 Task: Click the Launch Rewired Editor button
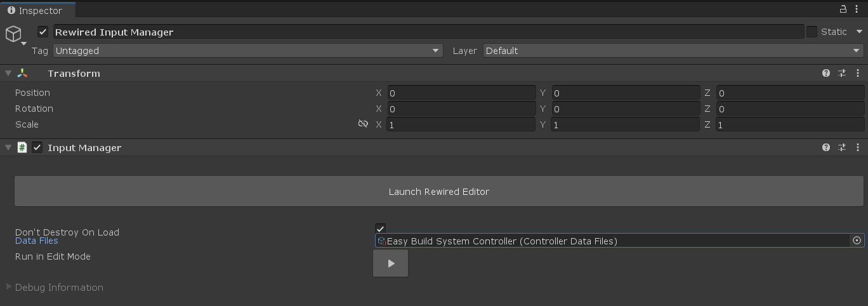pos(438,192)
